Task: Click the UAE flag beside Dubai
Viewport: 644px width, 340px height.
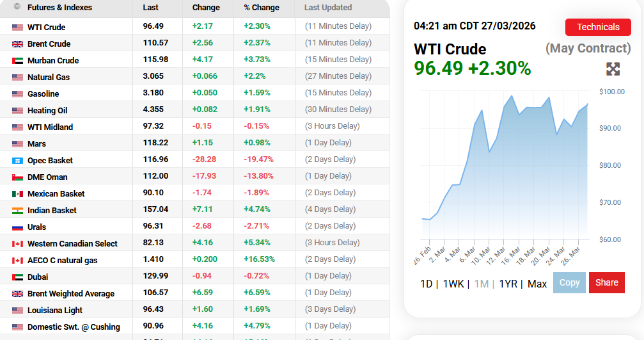Action: pos(17,277)
